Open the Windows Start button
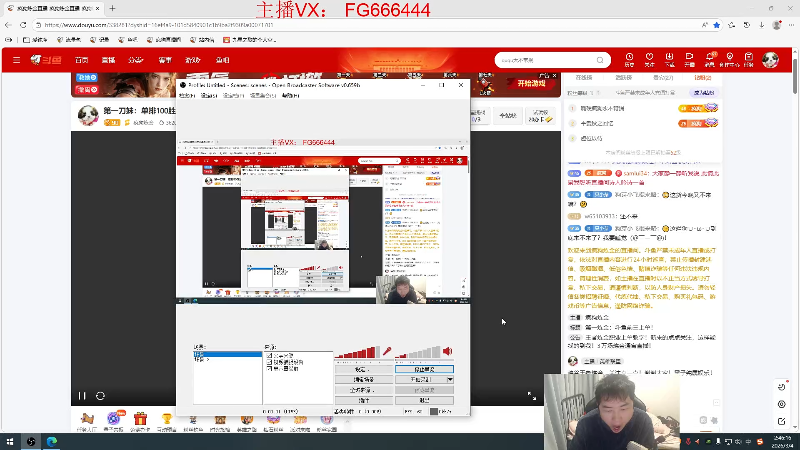The height and width of the screenshot is (450, 800). point(10,441)
